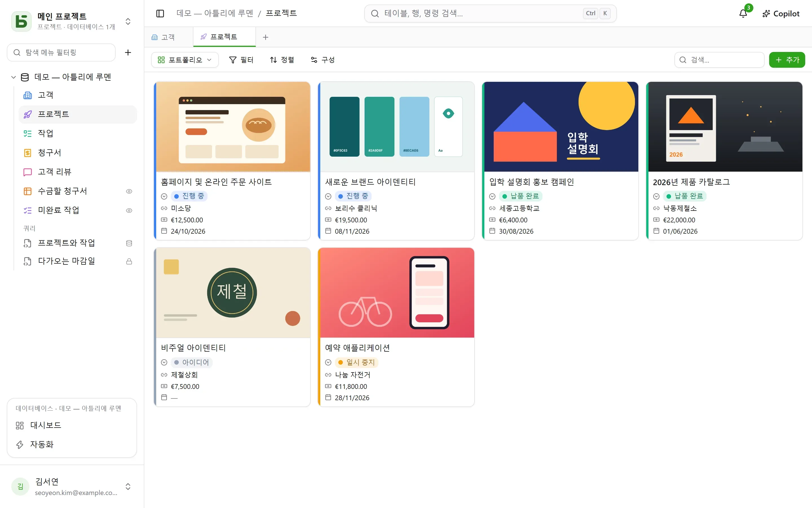Open the 2026년 제품 카탈로그 thumbnail

725,127
